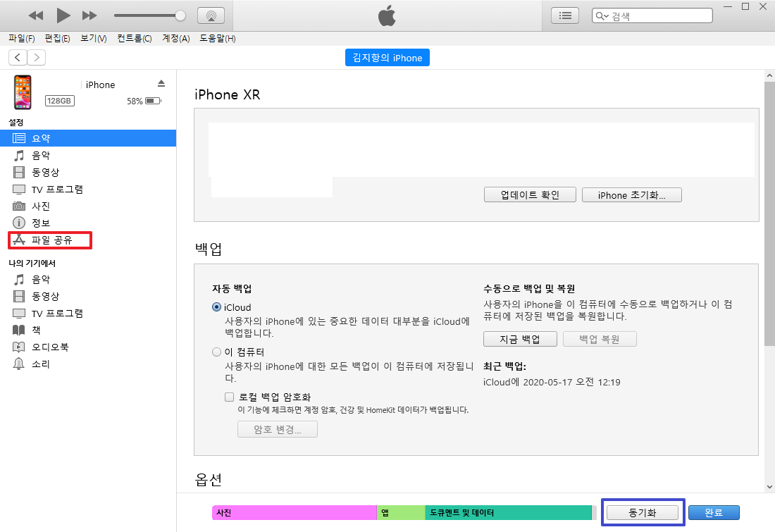Open the 정보 settings pane
The image size is (775, 532).
point(37,223)
